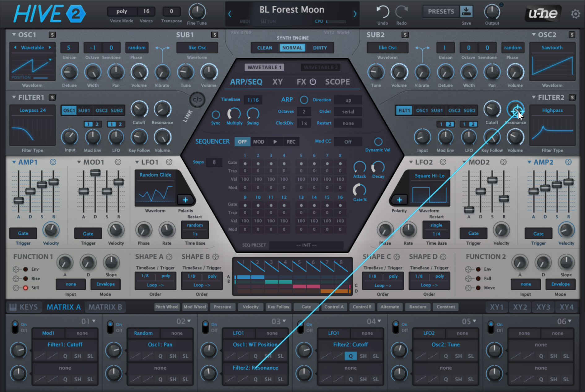Click the u-he logo
This screenshot has width=585, height=392.
click(x=543, y=13)
